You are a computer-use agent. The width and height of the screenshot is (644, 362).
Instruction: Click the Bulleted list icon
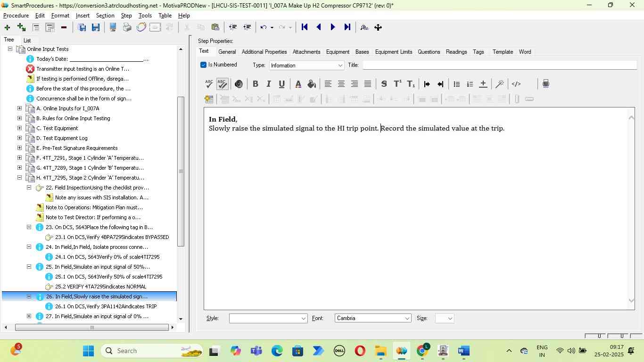(456, 84)
